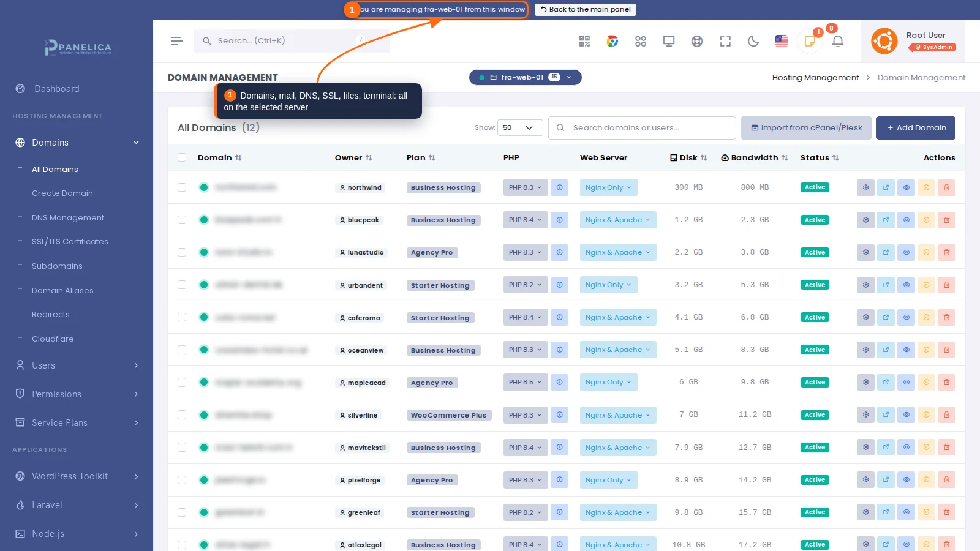Suspend pixelforge domain with pause icon

[926, 479]
